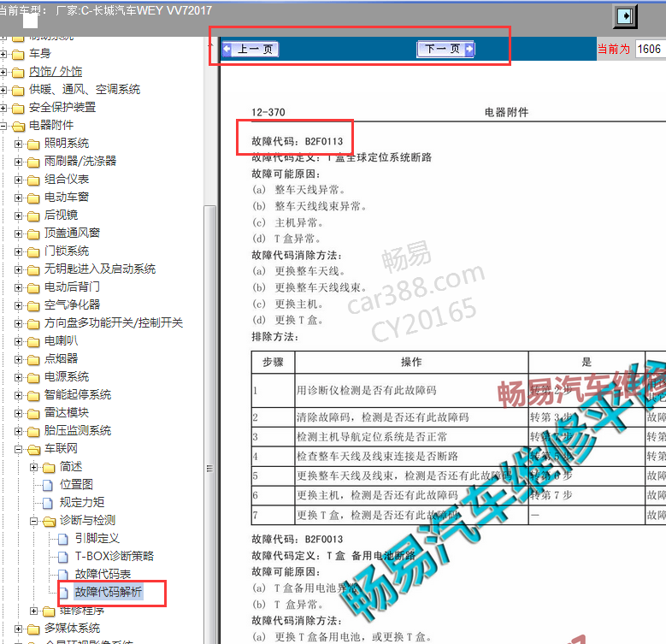Click fault code text B2F0013
666x644 pixels.
[324, 540]
